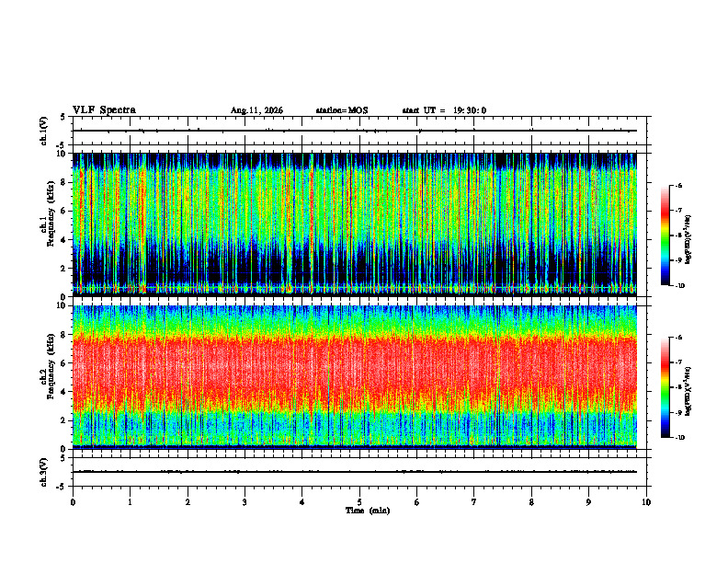
Task: Click the "ch.3(V)" axis label
Action: (x=44, y=472)
